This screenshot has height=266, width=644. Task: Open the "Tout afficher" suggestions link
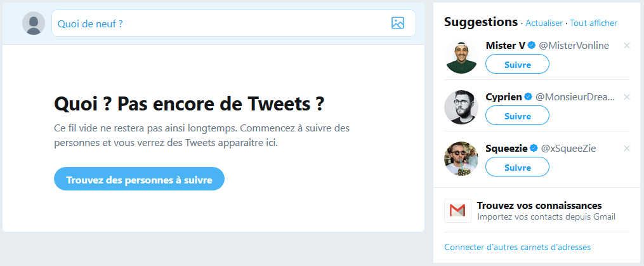tap(593, 23)
